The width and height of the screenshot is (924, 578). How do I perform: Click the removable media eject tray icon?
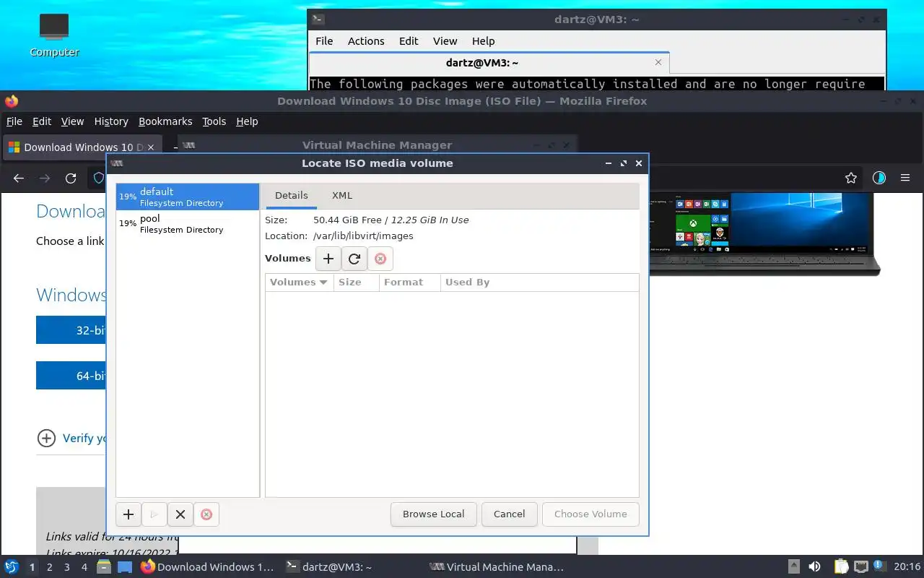793,567
